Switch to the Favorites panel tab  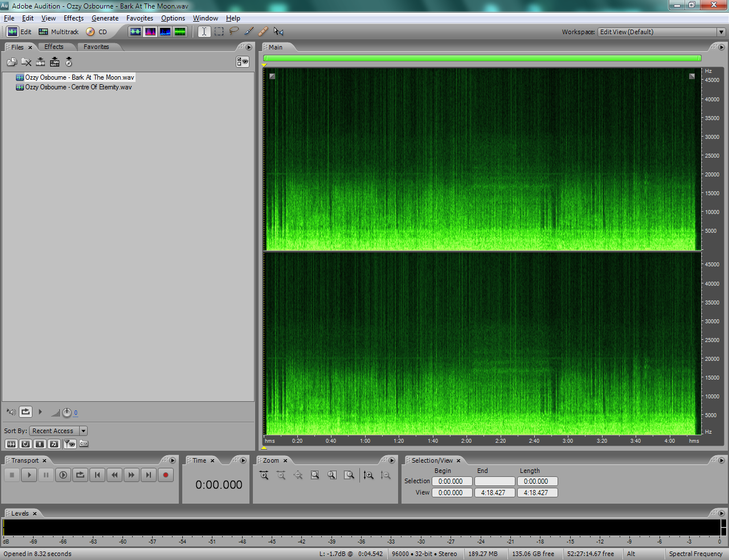[x=96, y=47]
